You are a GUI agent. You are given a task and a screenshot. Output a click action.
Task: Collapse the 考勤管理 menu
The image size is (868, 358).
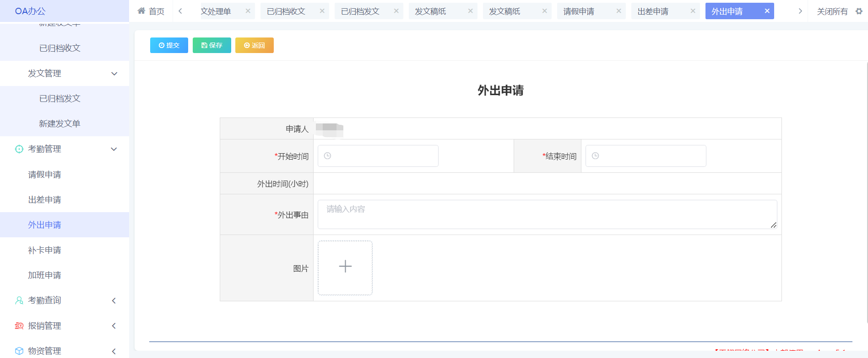point(114,149)
